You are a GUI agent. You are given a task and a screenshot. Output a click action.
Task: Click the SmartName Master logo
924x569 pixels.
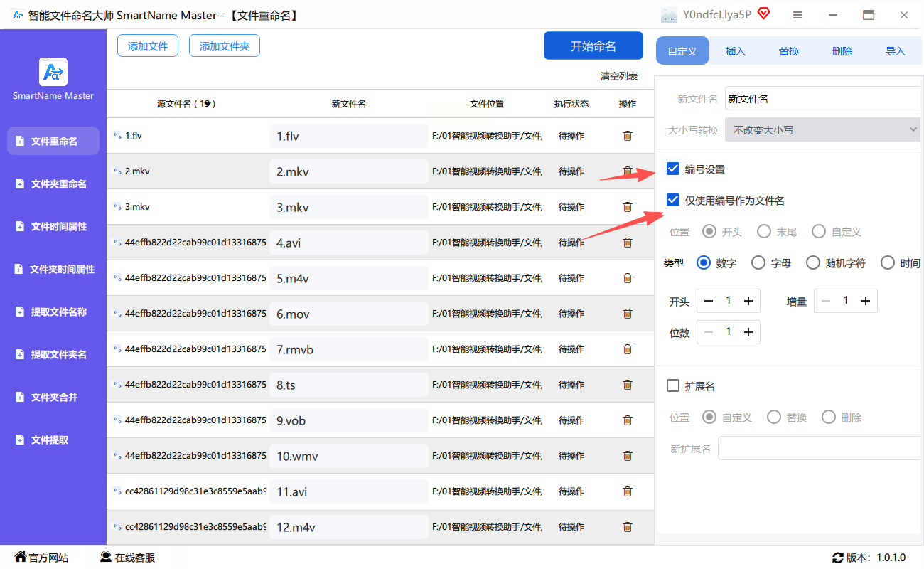53,73
